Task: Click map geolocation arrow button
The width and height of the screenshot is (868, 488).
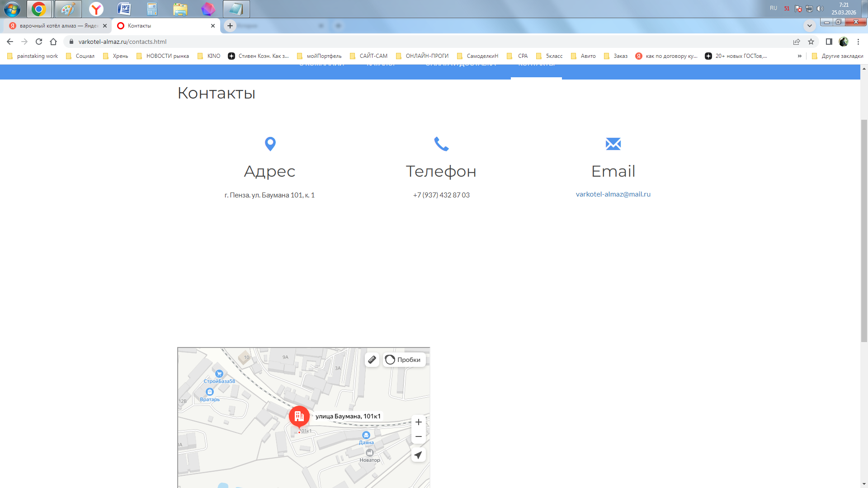Action: click(418, 455)
